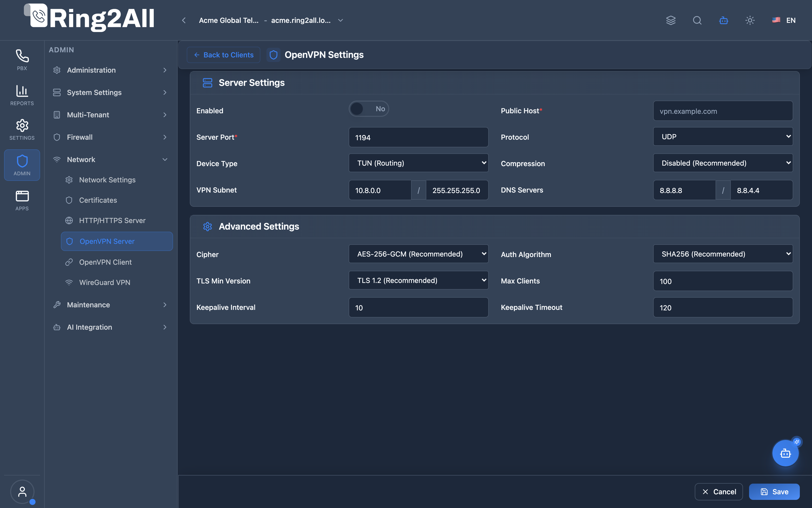This screenshot has height=508, width=812.
Task: Open the Cipher dropdown
Action: tap(418, 254)
